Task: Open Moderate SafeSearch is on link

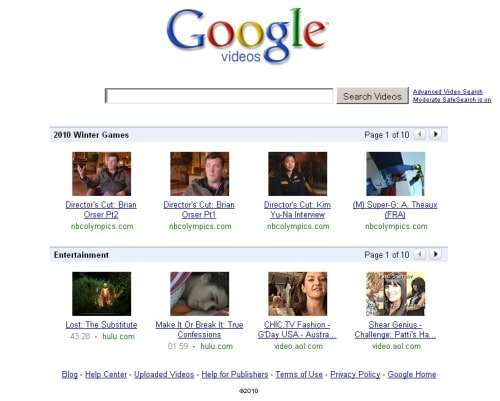Action: [452, 100]
